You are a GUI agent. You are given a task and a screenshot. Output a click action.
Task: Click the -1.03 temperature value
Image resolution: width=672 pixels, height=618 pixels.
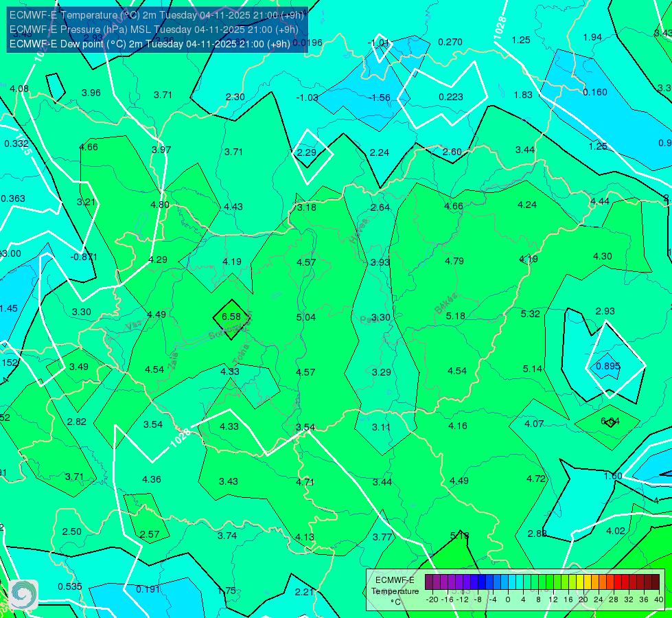pyautogui.click(x=307, y=98)
